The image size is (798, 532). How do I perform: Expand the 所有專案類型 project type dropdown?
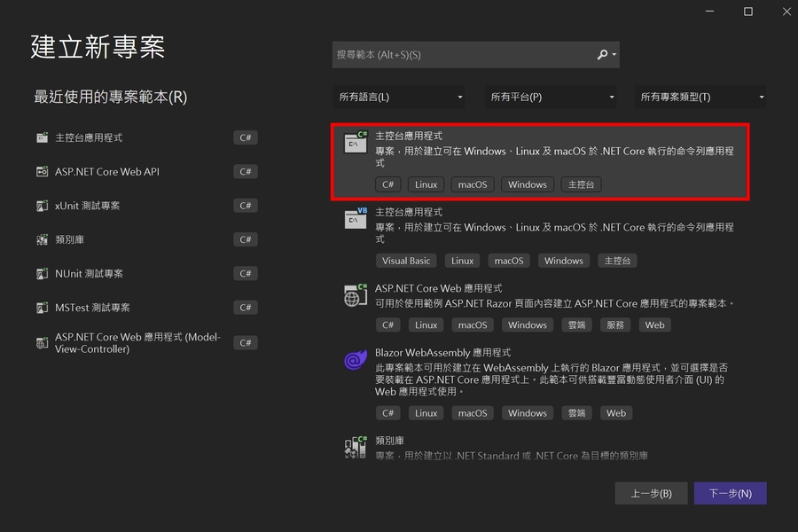click(x=701, y=98)
